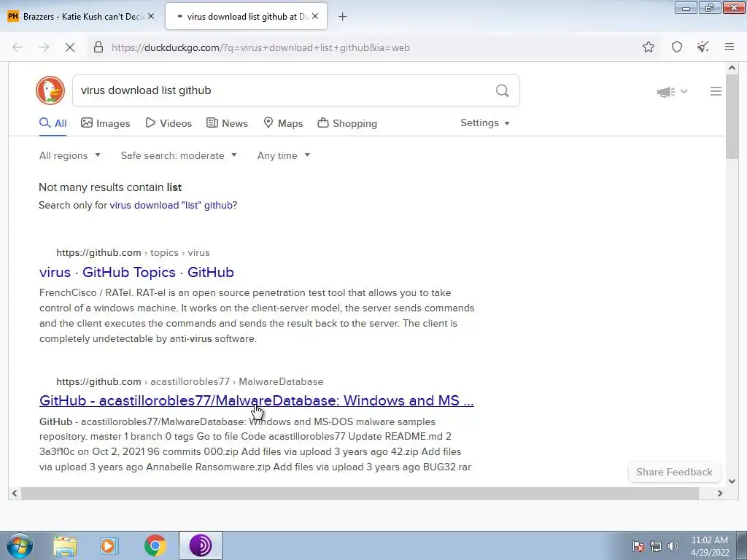Viewport: 747px width, 560px height.
Task: Click the magnifier search button in search box
Action: [x=502, y=90]
